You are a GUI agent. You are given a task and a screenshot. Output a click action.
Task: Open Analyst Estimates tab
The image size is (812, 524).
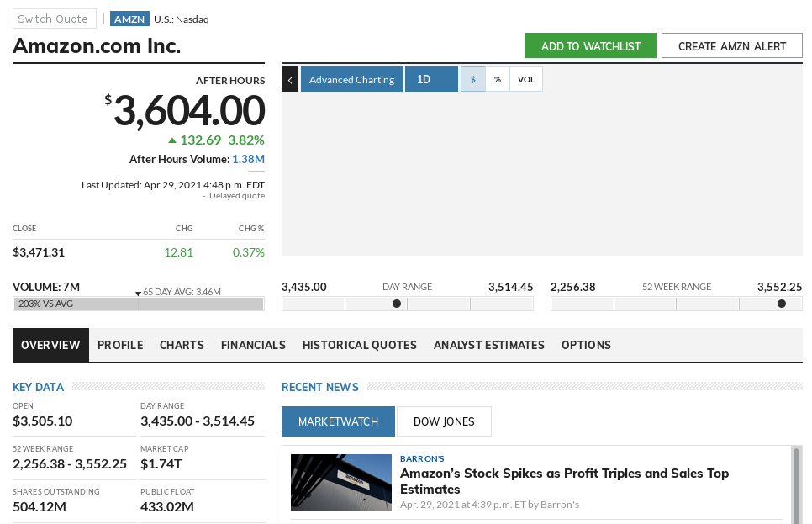click(x=489, y=345)
